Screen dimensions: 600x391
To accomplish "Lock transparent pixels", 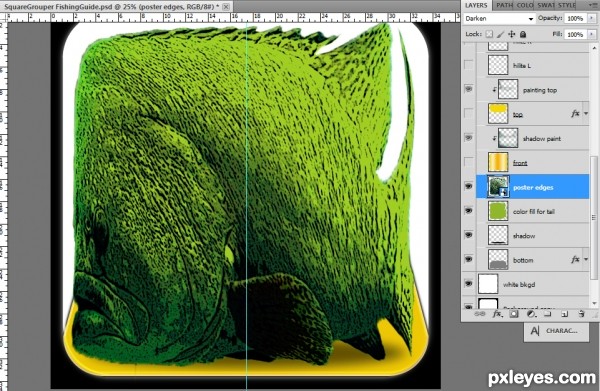I will click(489, 34).
